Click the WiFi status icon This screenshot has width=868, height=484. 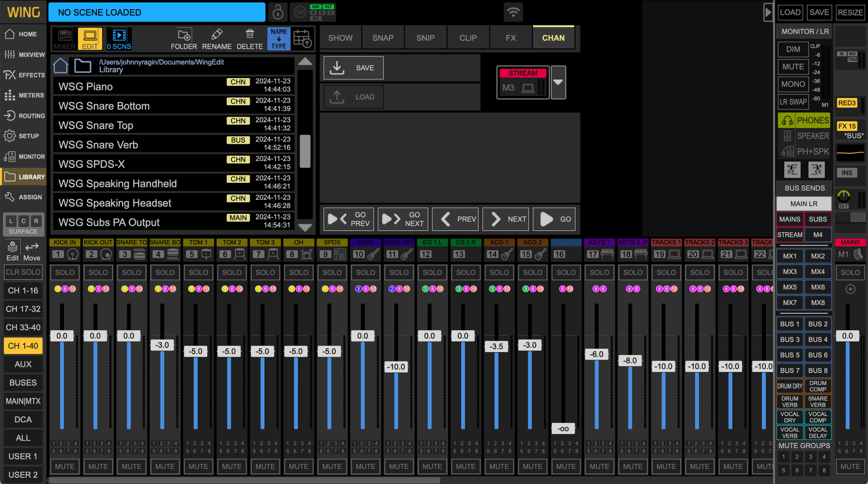click(x=513, y=12)
